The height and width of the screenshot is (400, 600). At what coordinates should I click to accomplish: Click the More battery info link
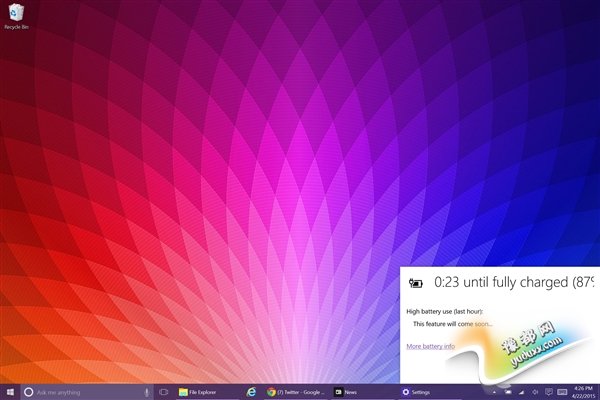coord(430,346)
